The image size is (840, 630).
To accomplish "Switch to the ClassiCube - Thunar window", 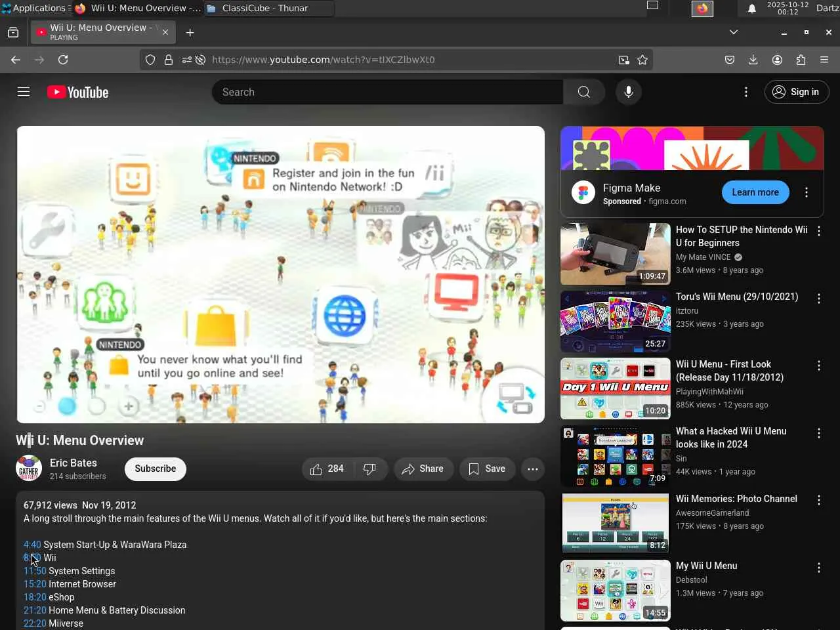I will pos(268,8).
